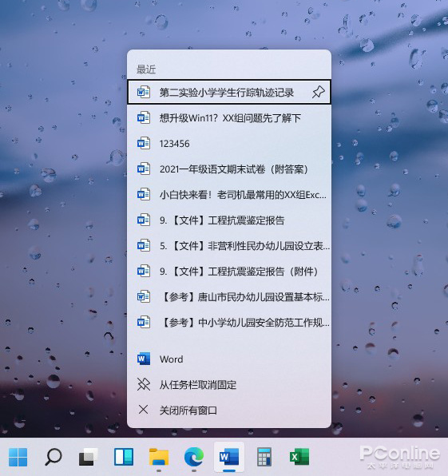
Task: Open 2021一年级语文期末试卷（附答案）
Action: [229, 169]
